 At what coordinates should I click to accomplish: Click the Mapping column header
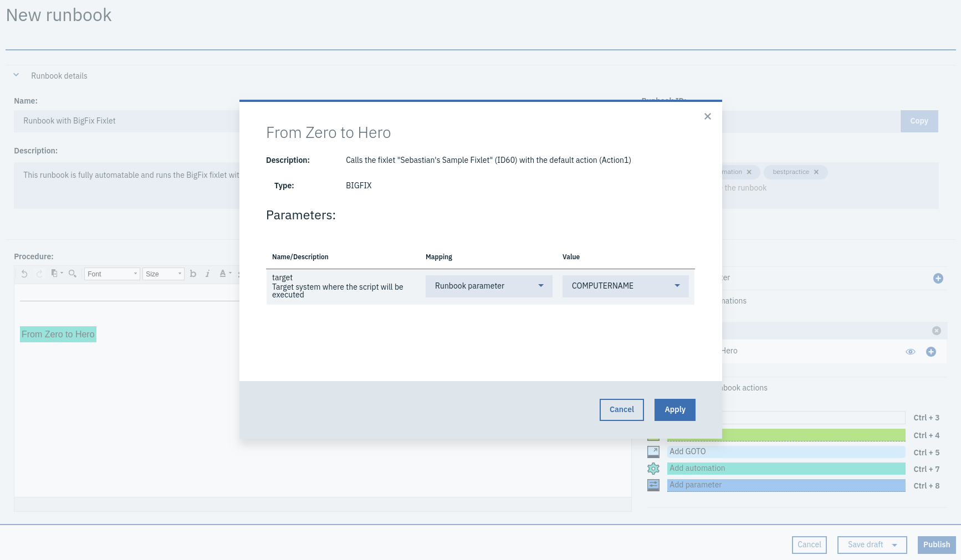coord(439,257)
